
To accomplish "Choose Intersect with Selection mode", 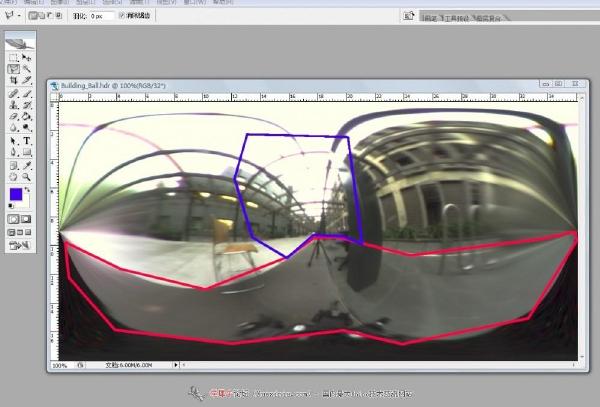I will pos(59,16).
